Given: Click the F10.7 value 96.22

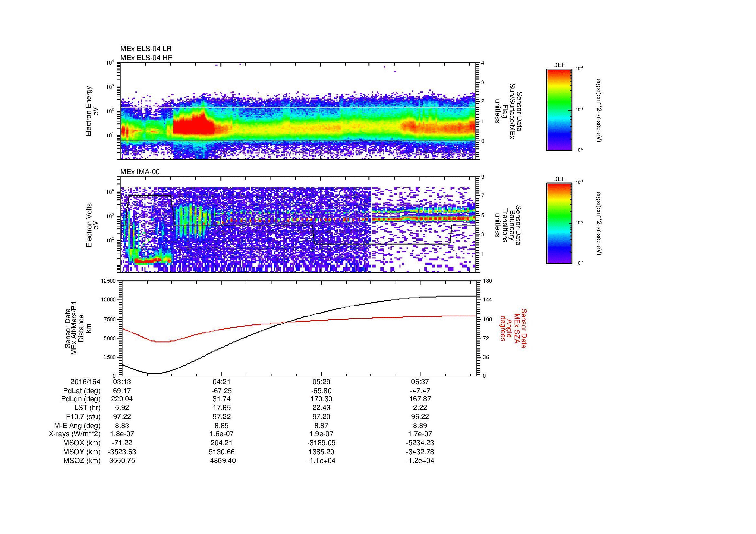Looking at the screenshot, I should [x=420, y=416].
